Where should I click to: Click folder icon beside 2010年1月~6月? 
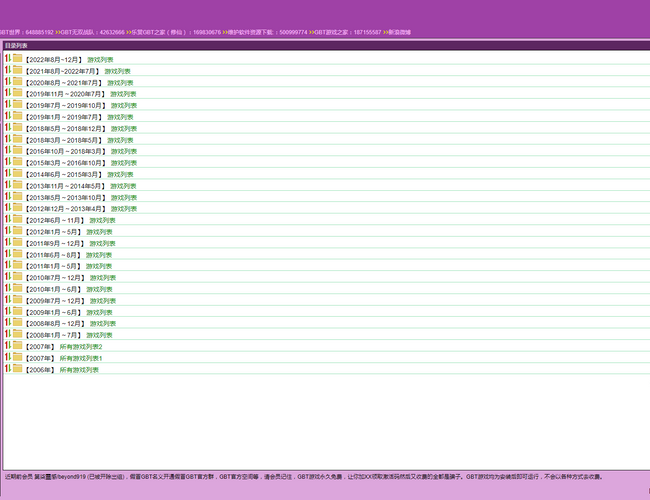click(17, 289)
